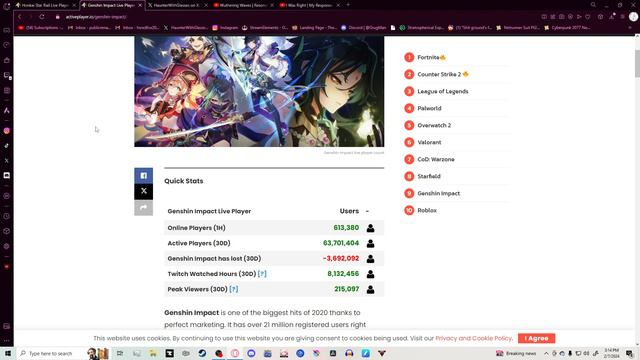Open the Counter Strike 2 link
Image resolution: width=640 pixels, height=360 pixels.
coord(439,74)
